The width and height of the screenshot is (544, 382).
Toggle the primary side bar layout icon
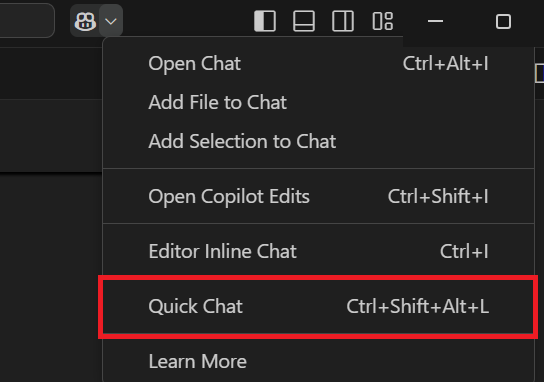(265, 21)
